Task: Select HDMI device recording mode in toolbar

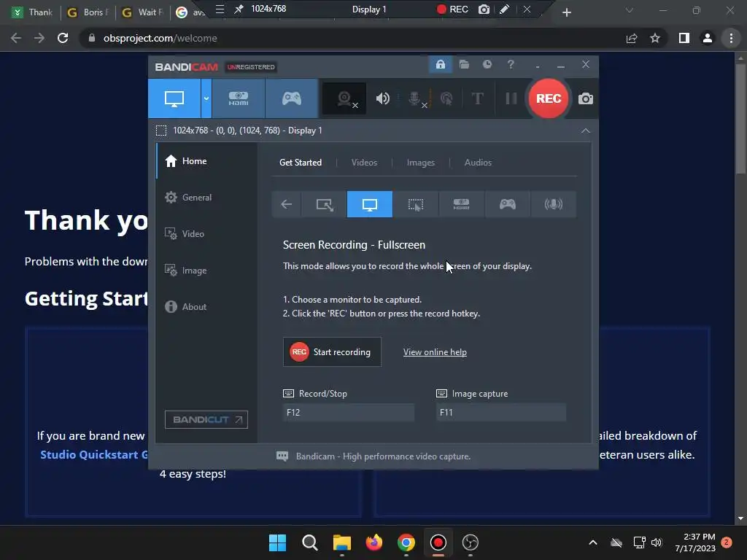Action: click(239, 98)
